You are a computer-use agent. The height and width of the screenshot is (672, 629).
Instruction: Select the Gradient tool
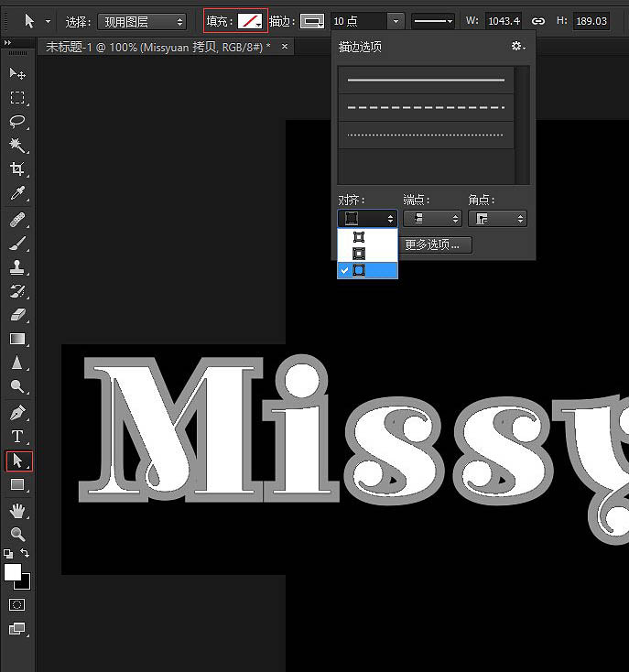[x=17, y=339]
